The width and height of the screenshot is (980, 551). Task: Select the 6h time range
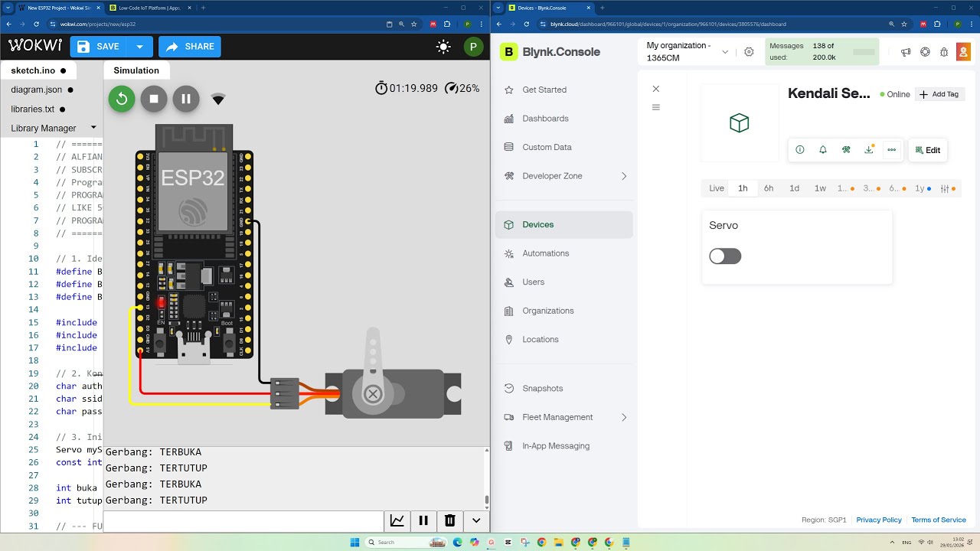tap(769, 188)
